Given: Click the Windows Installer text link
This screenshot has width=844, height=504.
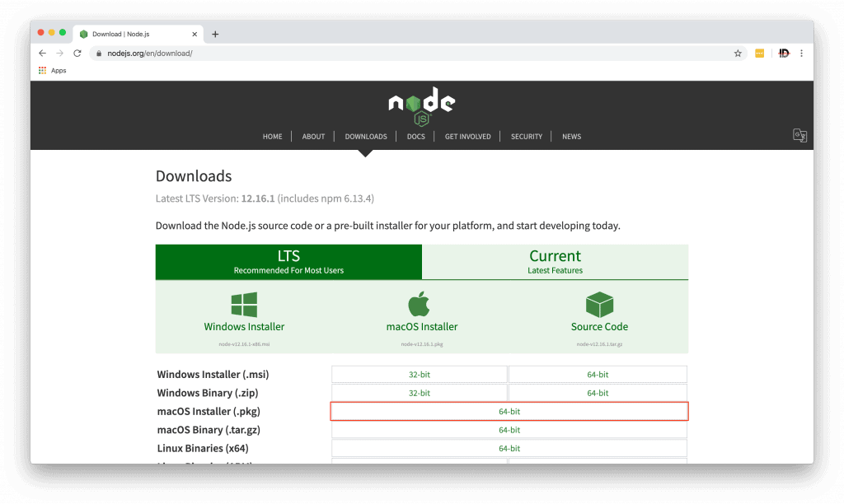Looking at the screenshot, I should click(244, 326).
